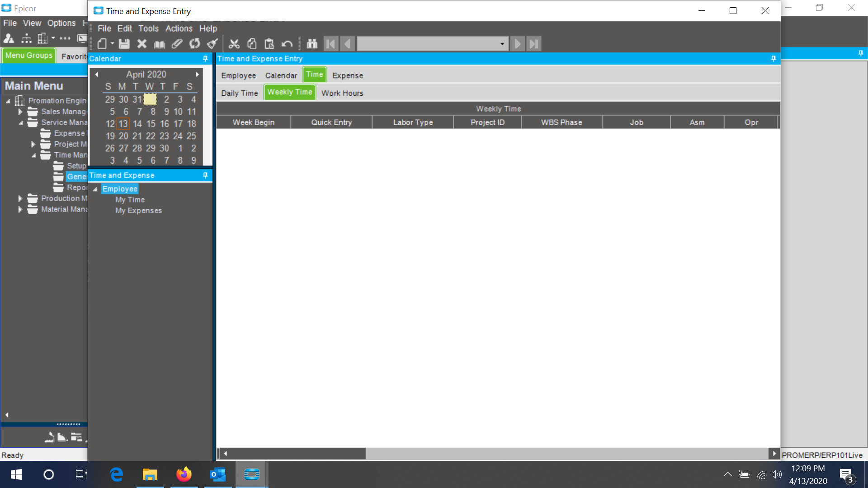
Task: Go to previous record navigation button
Action: tap(347, 44)
